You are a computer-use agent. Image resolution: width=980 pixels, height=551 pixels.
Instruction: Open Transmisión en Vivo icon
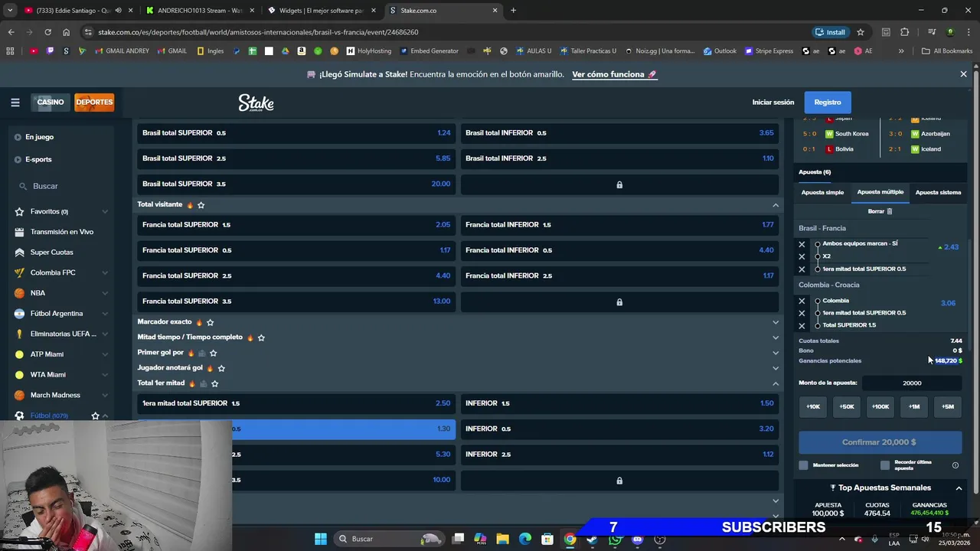click(19, 232)
